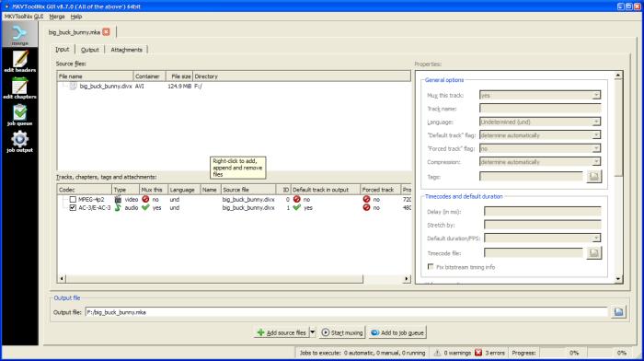This screenshot has height=361, width=644.
Task: Sort tracks by Codec column header
Action: click(85, 190)
